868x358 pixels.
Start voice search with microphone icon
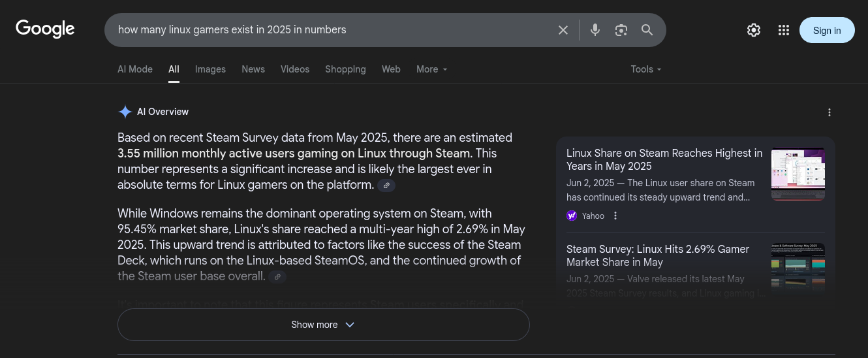pos(595,30)
